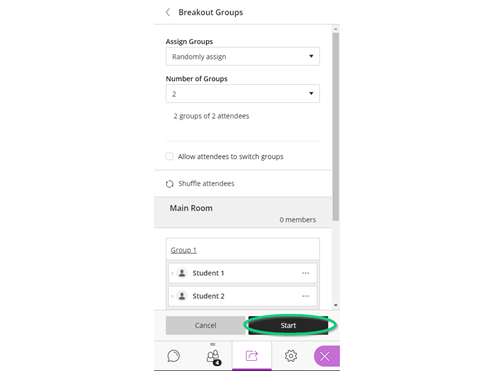This screenshot has height=371, width=494.
Task: Expand the Number of Groups dropdown
Action: (243, 94)
